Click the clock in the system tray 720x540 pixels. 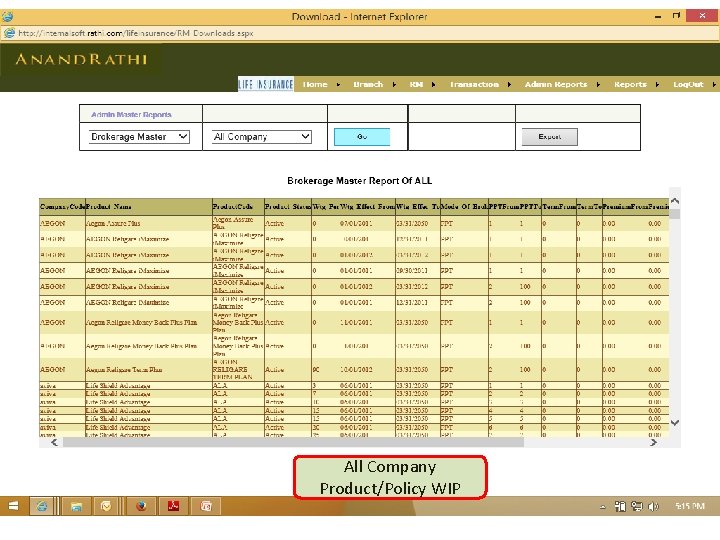pos(690,506)
